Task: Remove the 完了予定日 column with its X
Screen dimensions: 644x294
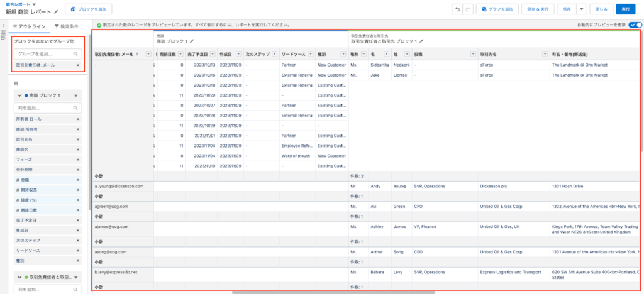Action: 77,220
